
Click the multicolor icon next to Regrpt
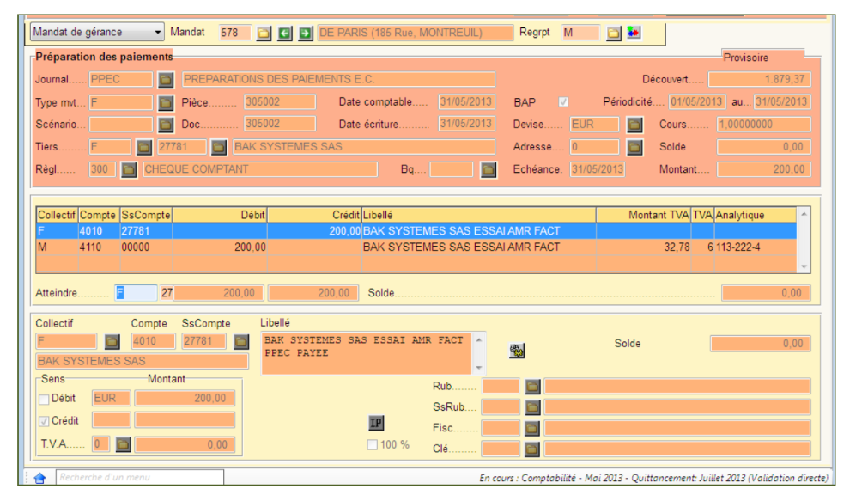pos(634,33)
